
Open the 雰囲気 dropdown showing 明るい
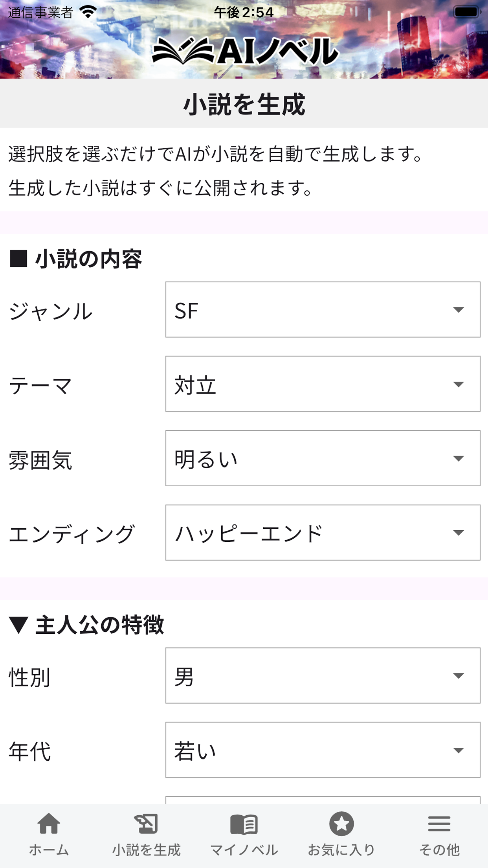tap(323, 458)
